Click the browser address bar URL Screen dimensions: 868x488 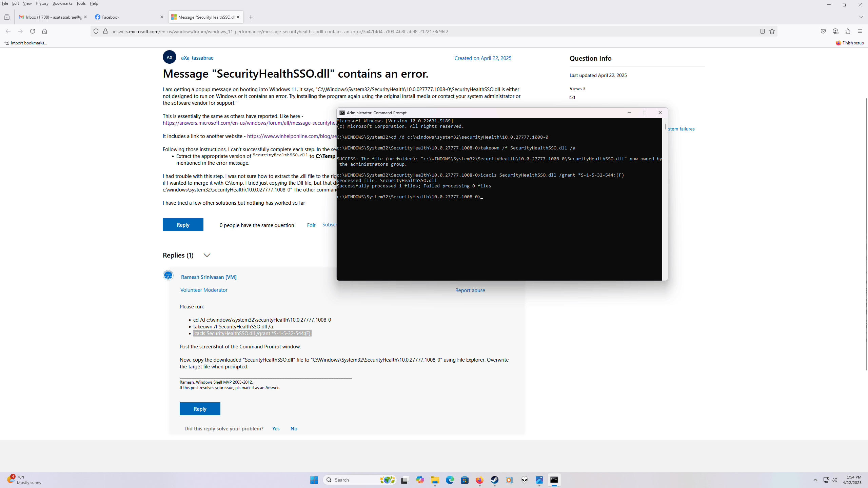(279, 32)
